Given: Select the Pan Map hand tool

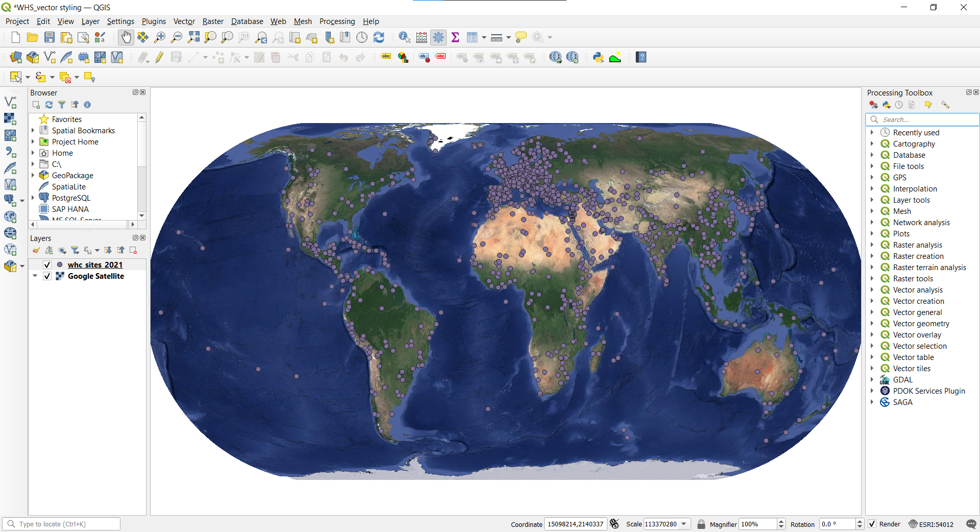Looking at the screenshot, I should coord(126,37).
